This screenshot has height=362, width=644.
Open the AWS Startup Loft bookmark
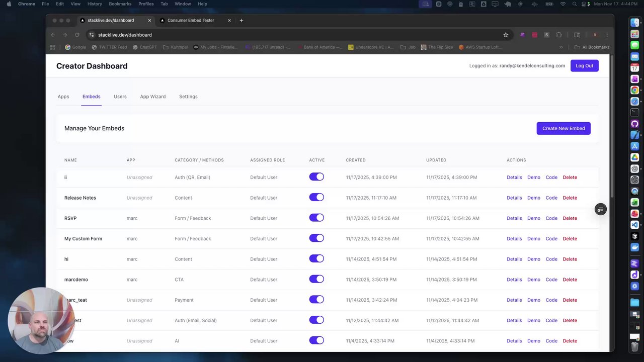[x=480, y=47]
